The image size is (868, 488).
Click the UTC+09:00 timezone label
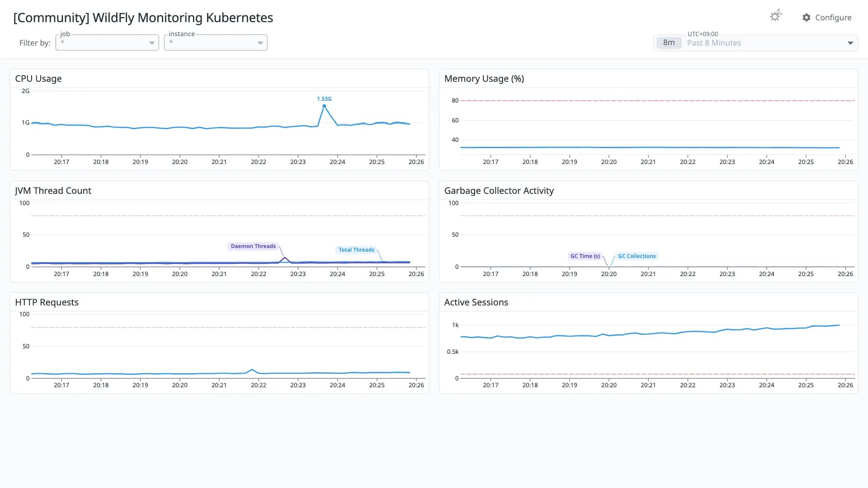point(703,34)
